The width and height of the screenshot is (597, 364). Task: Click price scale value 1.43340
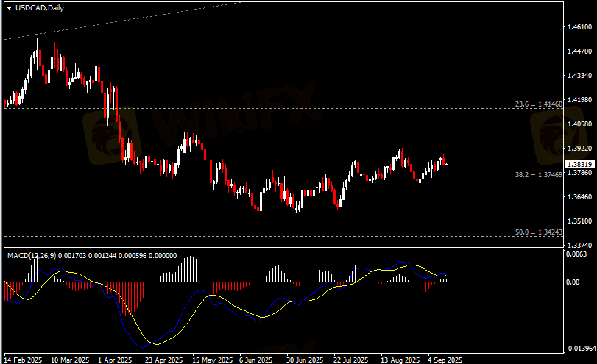pyautogui.click(x=579, y=76)
